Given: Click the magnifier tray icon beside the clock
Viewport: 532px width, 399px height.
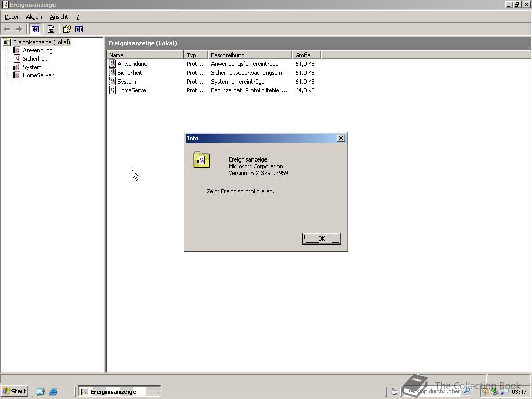Looking at the screenshot, I should pyautogui.click(x=504, y=392).
